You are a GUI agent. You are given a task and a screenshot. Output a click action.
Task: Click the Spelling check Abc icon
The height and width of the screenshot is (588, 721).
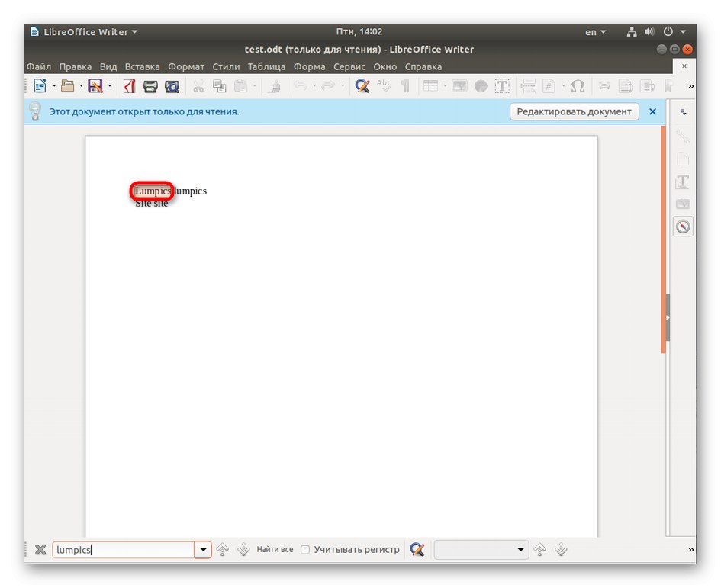pyautogui.click(x=384, y=85)
